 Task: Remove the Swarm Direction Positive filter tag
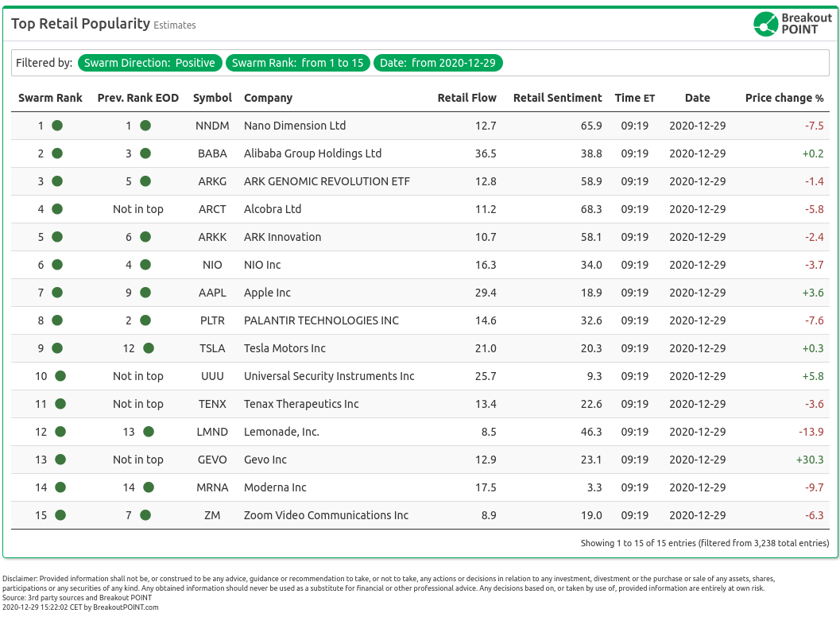149,63
